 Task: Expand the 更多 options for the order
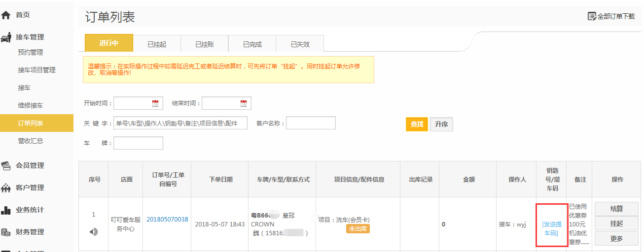[616, 239]
